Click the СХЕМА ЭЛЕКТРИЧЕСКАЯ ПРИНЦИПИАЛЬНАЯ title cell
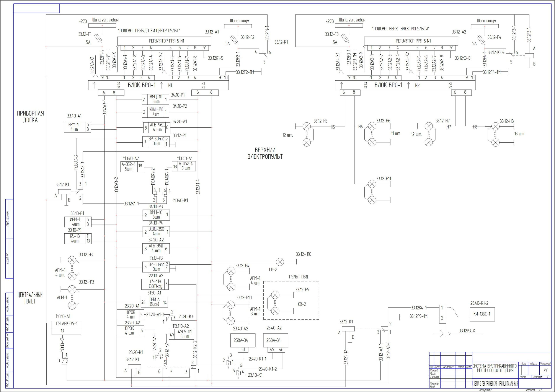The image size is (555, 392). tap(495, 383)
